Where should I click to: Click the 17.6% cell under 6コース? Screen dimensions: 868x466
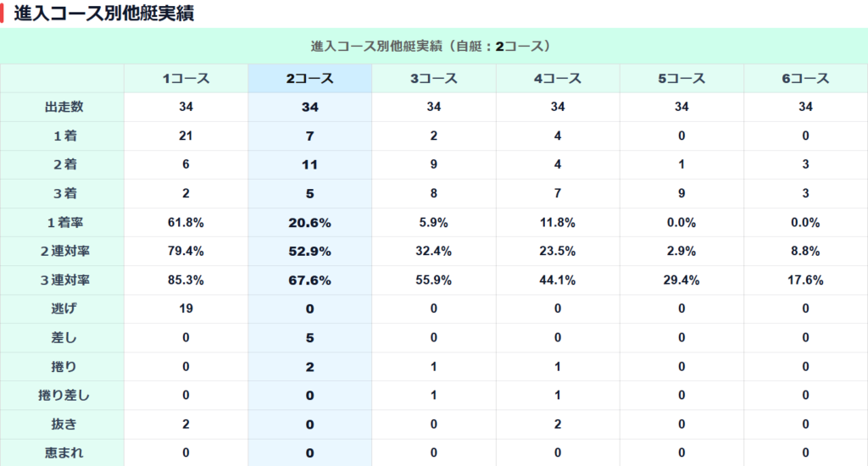tap(805, 280)
